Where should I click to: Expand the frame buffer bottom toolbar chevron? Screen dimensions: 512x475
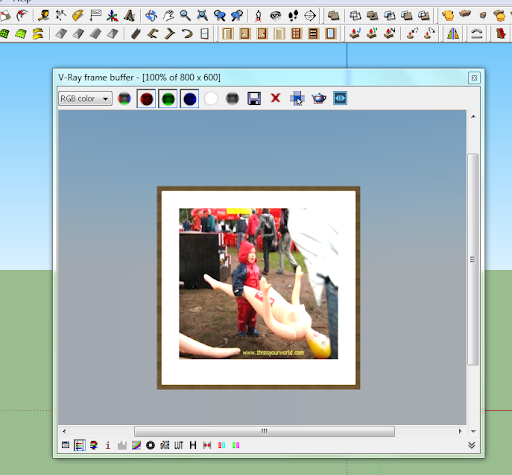click(x=471, y=445)
